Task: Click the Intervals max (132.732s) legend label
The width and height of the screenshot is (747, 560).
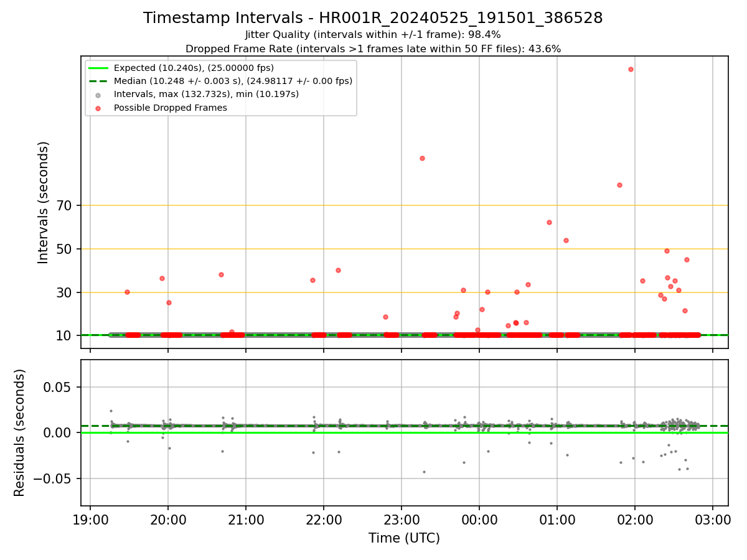Action: (206, 94)
